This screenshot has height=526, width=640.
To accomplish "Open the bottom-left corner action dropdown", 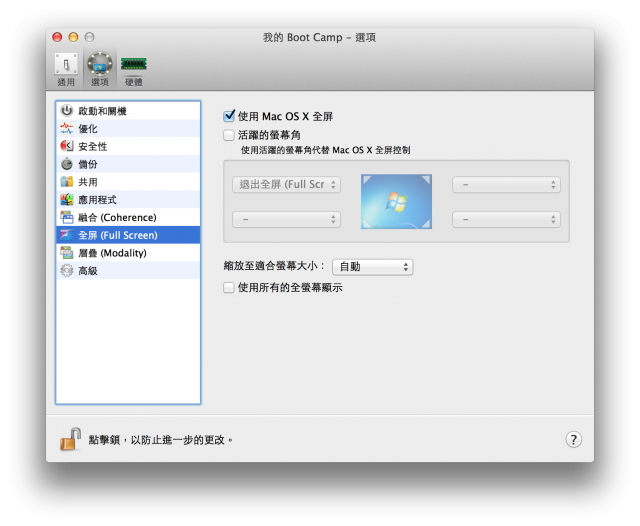I will 287,220.
